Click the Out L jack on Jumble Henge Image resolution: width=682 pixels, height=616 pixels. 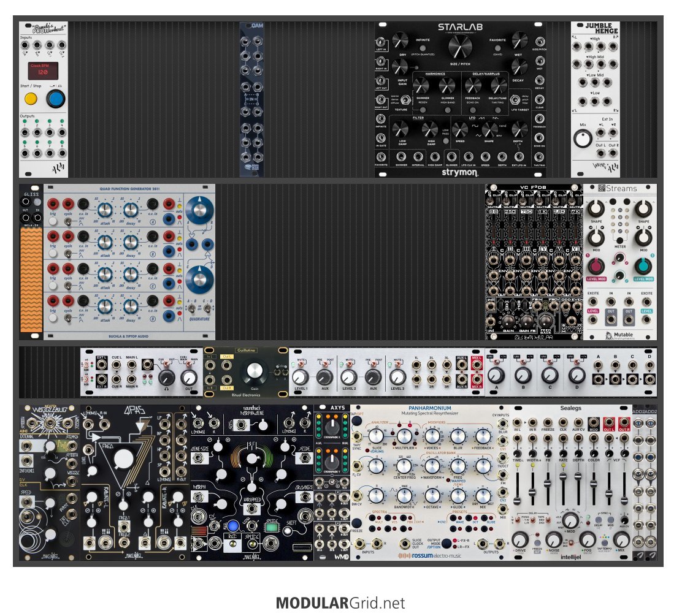coord(600,153)
